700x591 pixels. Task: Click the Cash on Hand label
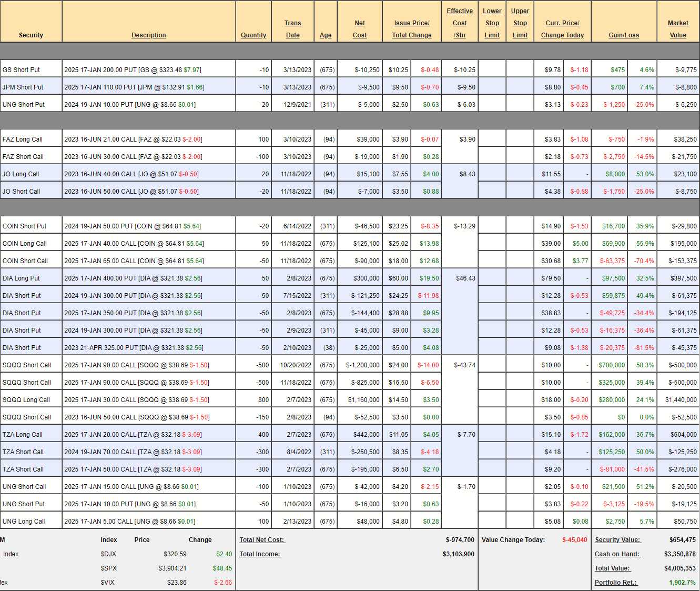617,554
